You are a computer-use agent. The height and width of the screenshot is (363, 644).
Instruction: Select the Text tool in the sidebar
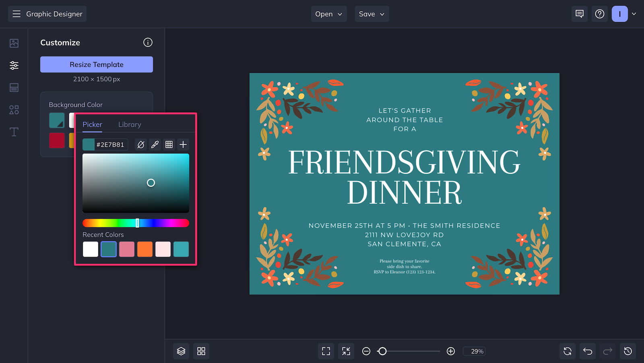14,132
